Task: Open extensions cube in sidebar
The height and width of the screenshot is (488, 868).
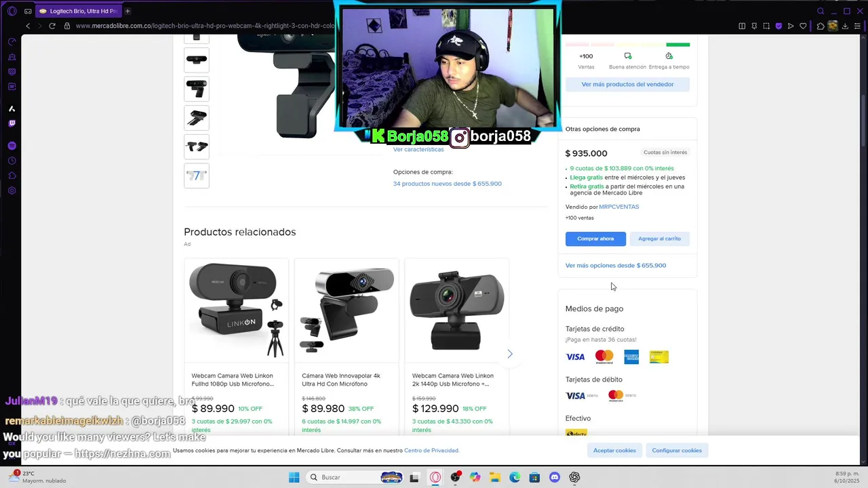Action: coord(12,176)
